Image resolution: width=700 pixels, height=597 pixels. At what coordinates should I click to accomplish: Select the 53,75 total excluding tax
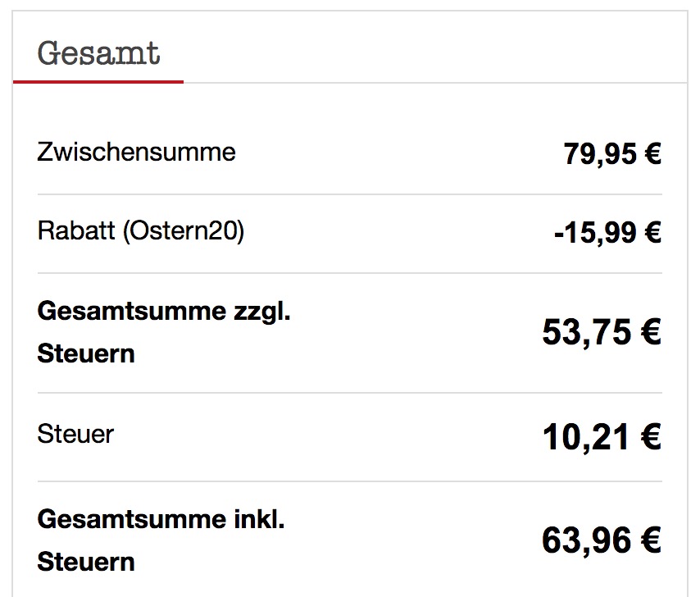pos(588,332)
